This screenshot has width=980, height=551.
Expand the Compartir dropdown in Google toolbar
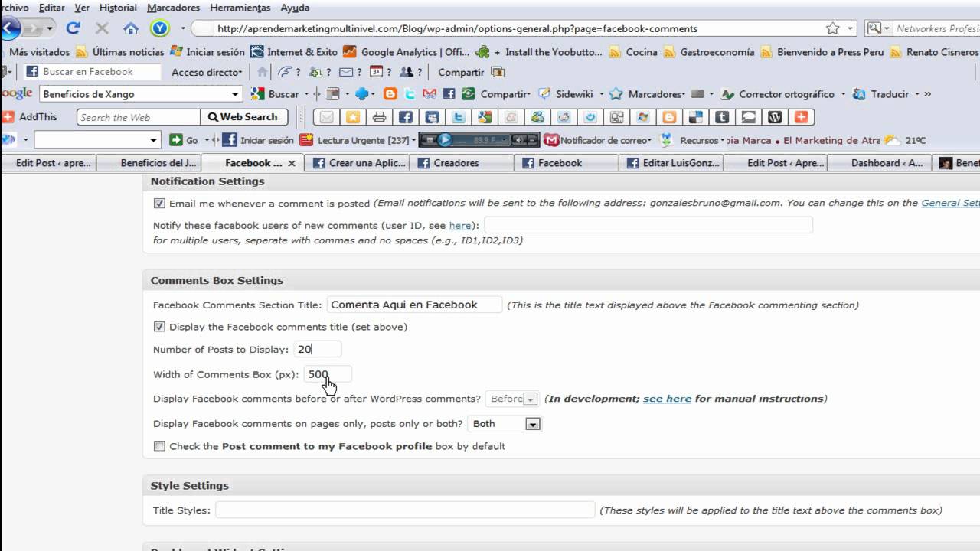[x=505, y=94]
